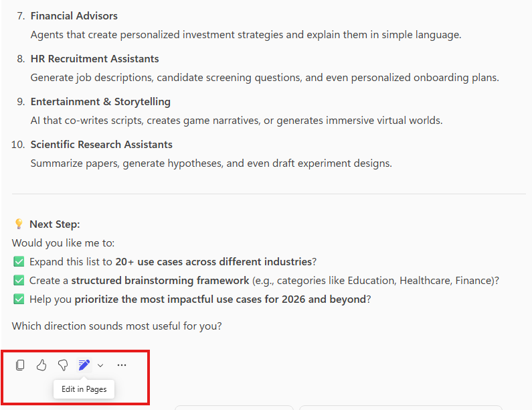Click the bold phrase structured brainstorming framework
Screen dimensions: 532x410
(x=160, y=280)
